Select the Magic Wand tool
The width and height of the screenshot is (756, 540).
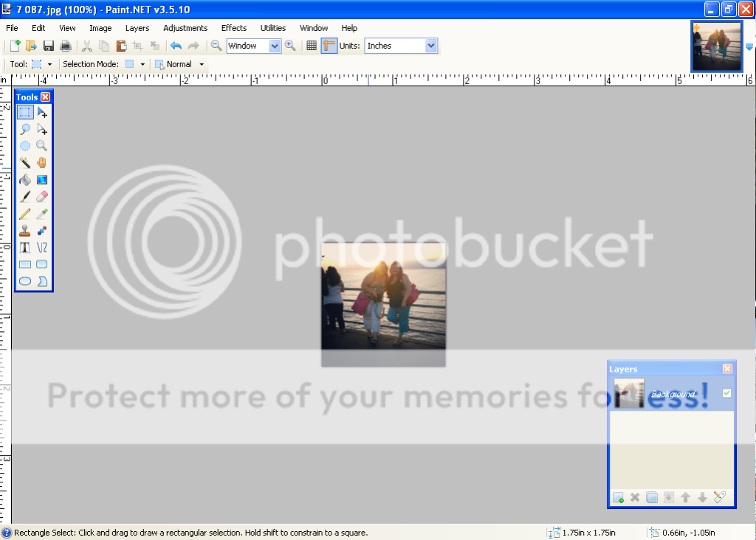(x=25, y=163)
